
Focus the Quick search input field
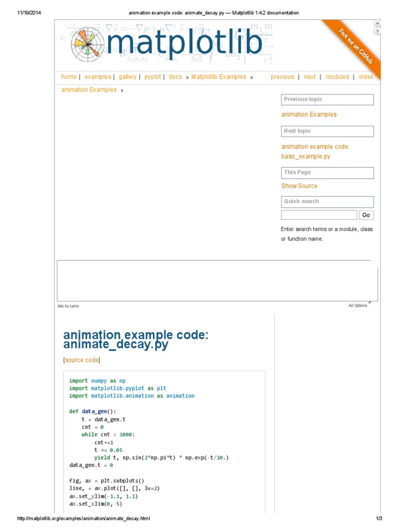pyautogui.click(x=320, y=215)
